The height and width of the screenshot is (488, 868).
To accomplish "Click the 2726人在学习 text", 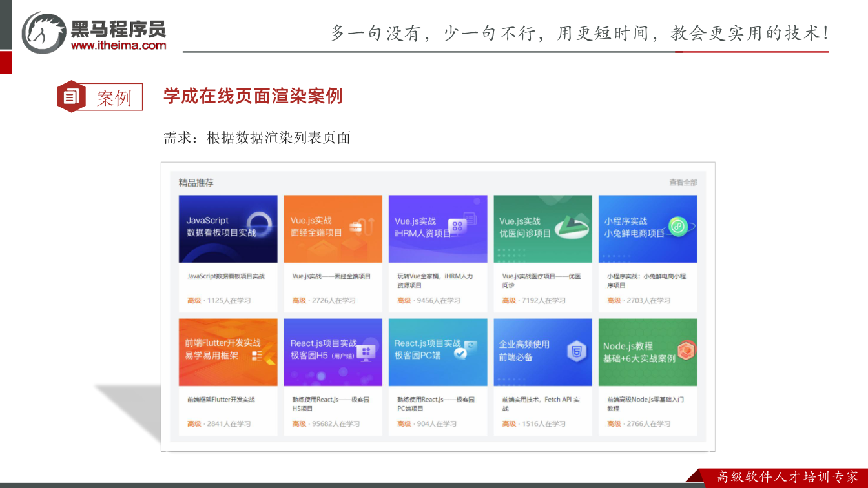I will pos(334,301).
